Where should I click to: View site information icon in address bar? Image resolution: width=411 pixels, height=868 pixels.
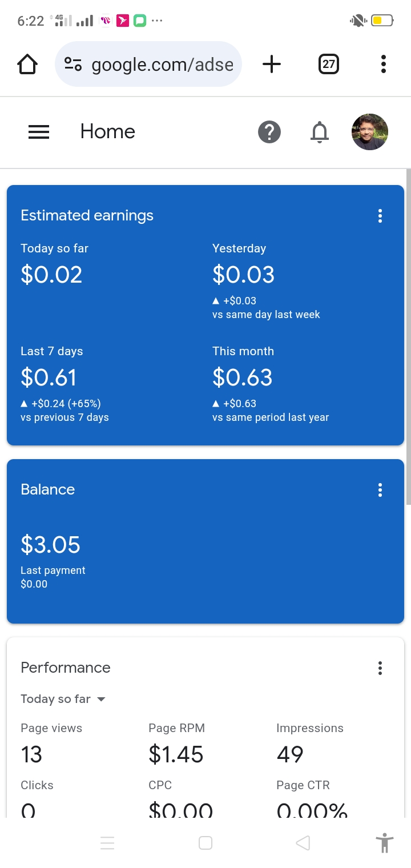tap(73, 65)
